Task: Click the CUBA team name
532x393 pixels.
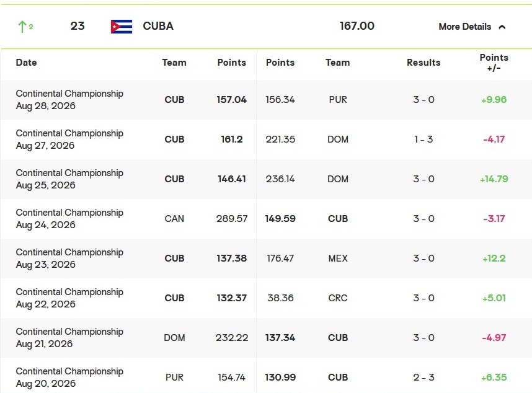Action: 158,26
